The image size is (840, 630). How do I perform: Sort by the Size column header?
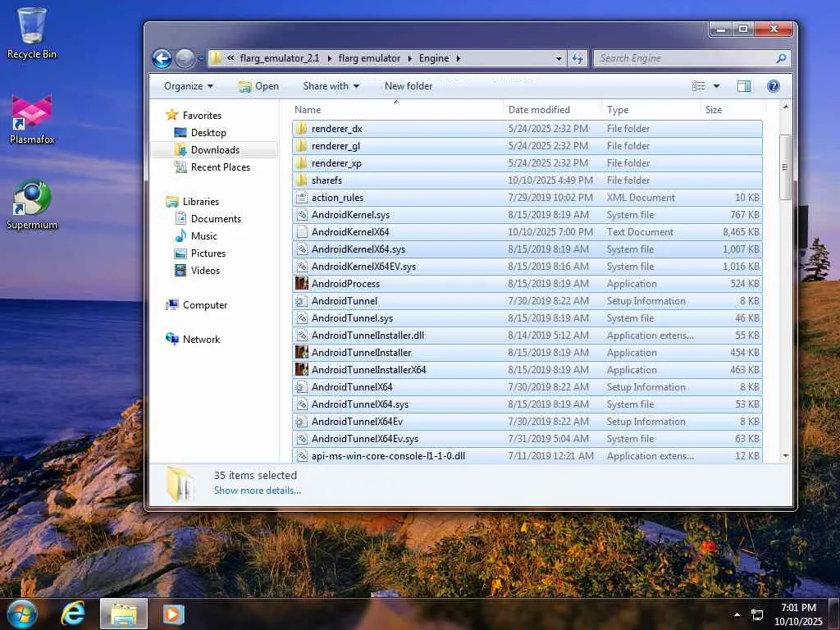pyautogui.click(x=714, y=110)
